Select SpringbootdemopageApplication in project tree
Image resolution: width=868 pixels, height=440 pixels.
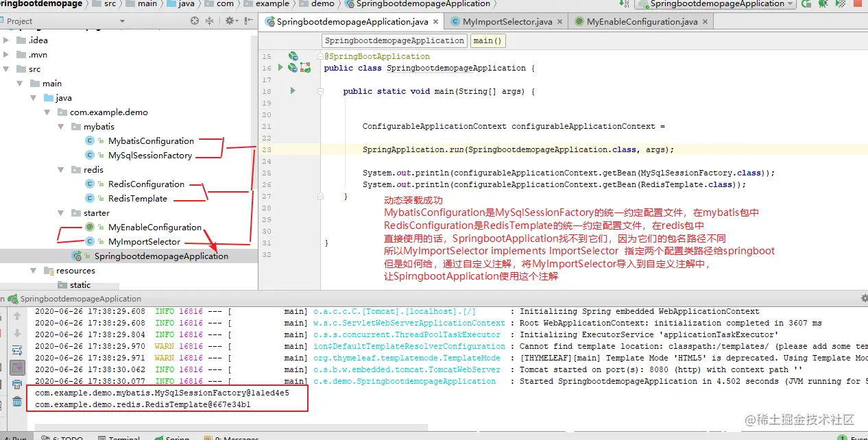(x=161, y=256)
